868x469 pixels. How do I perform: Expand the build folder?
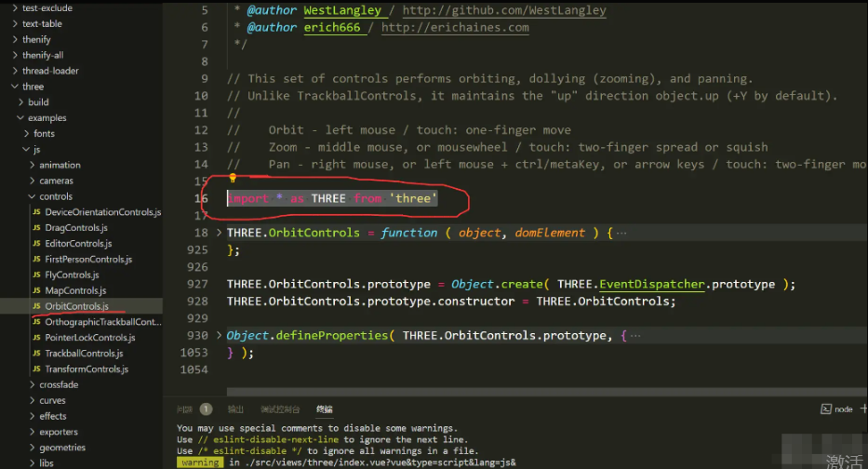coord(20,101)
